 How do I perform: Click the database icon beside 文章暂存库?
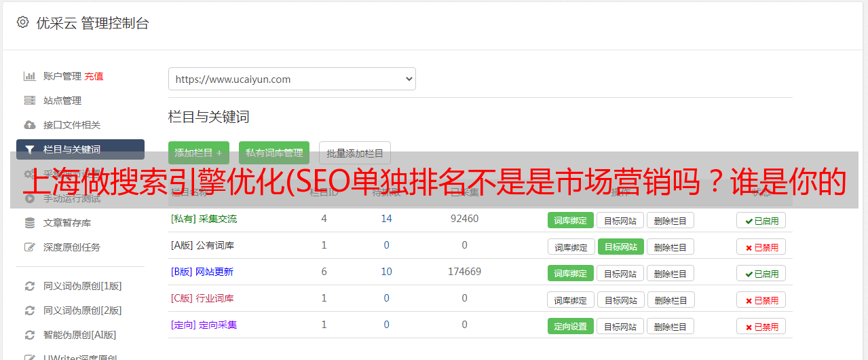pyautogui.click(x=30, y=223)
